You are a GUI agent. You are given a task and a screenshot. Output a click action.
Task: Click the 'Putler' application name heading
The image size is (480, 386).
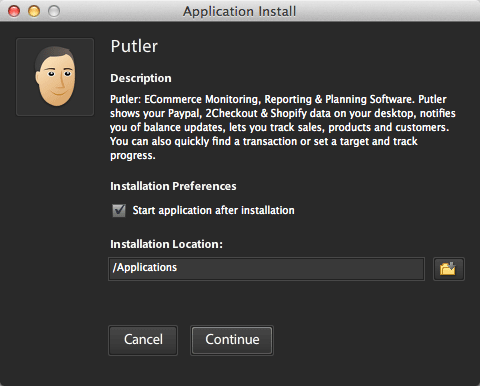134,46
